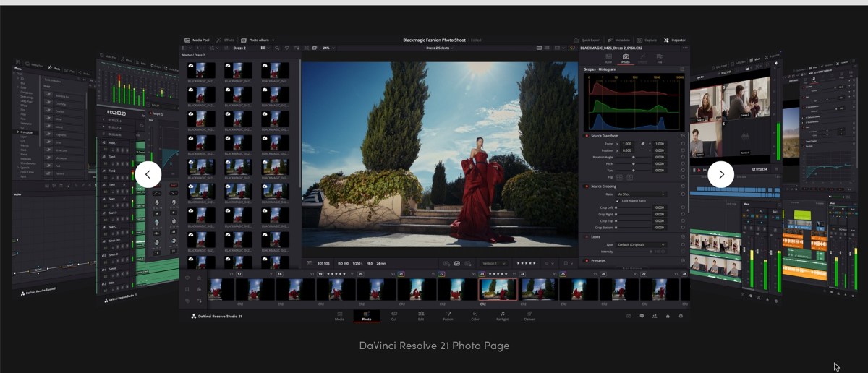The image size is (868, 373).
Task: Click the Crop Left value field
Action: [659, 207]
